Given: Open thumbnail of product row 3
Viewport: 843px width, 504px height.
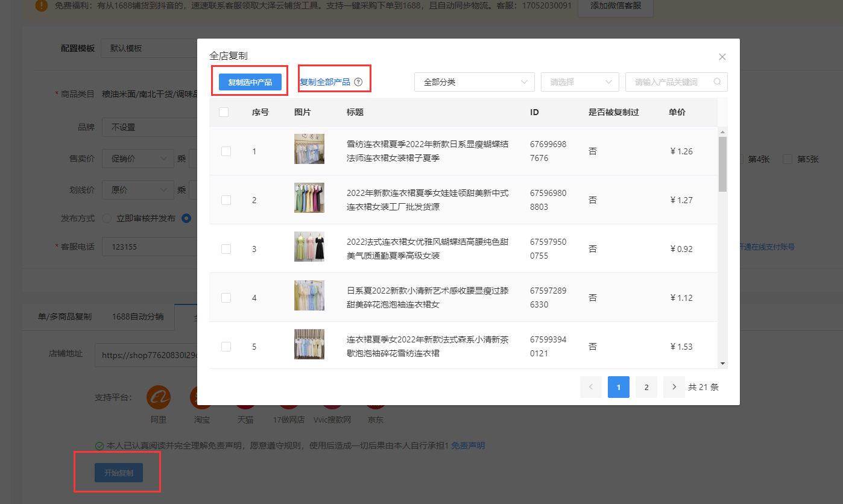Looking at the screenshot, I should pos(309,247).
